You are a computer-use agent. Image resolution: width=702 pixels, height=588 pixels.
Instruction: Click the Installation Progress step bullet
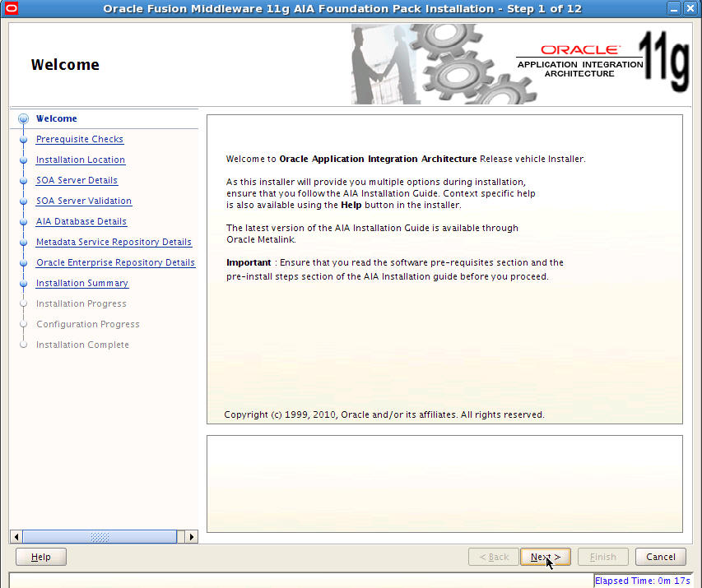tap(23, 303)
